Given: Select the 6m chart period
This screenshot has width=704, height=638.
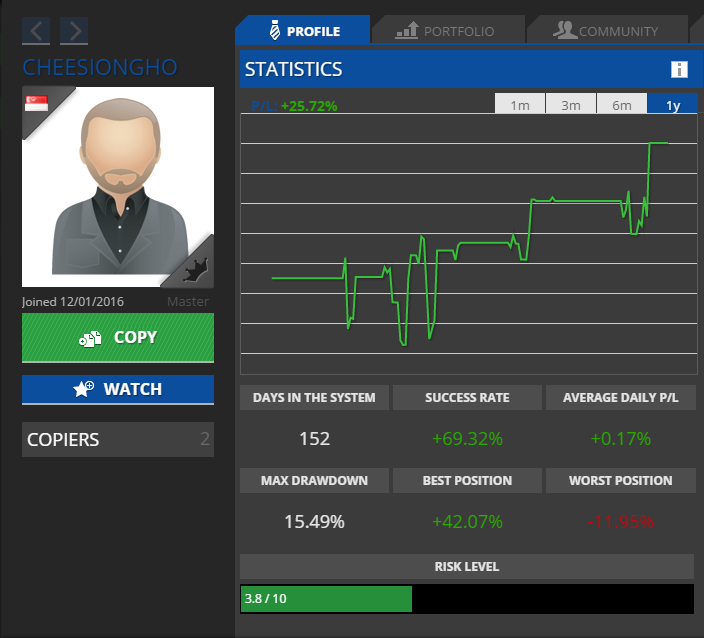Looking at the screenshot, I should [x=622, y=105].
